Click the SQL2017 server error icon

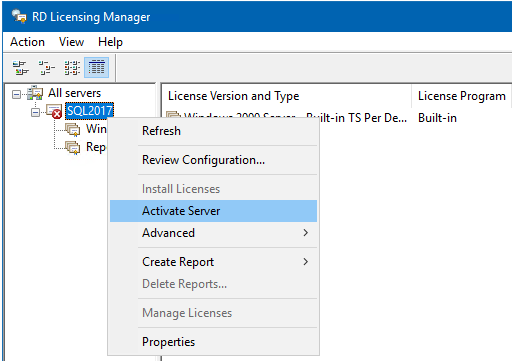click(54, 111)
